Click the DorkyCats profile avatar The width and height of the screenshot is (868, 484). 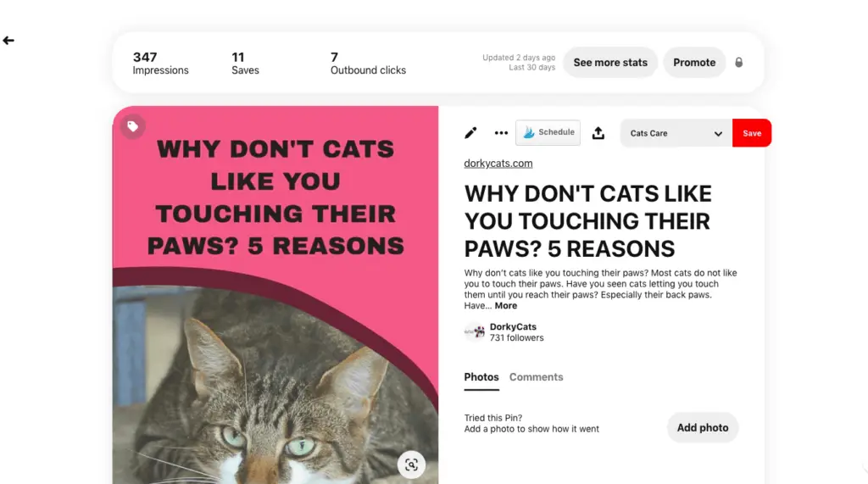pyautogui.click(x=475, y=331)
